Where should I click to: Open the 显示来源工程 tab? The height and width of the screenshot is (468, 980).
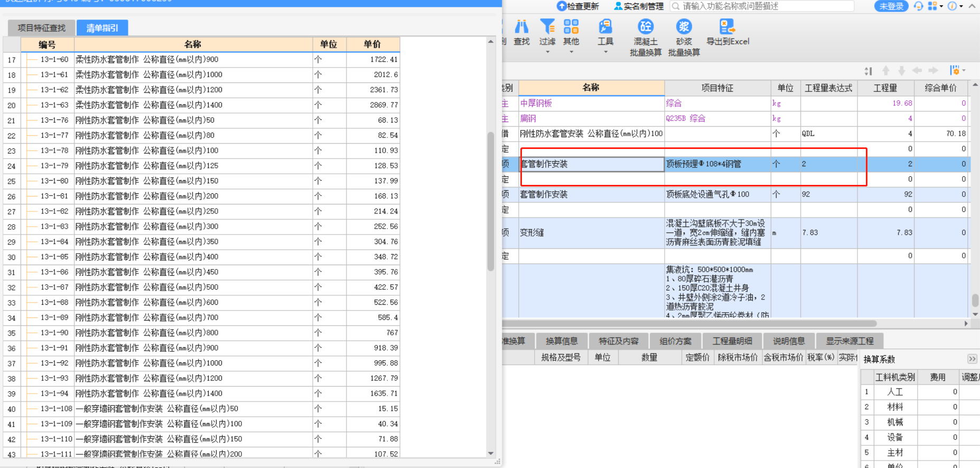tap(850, 341)
